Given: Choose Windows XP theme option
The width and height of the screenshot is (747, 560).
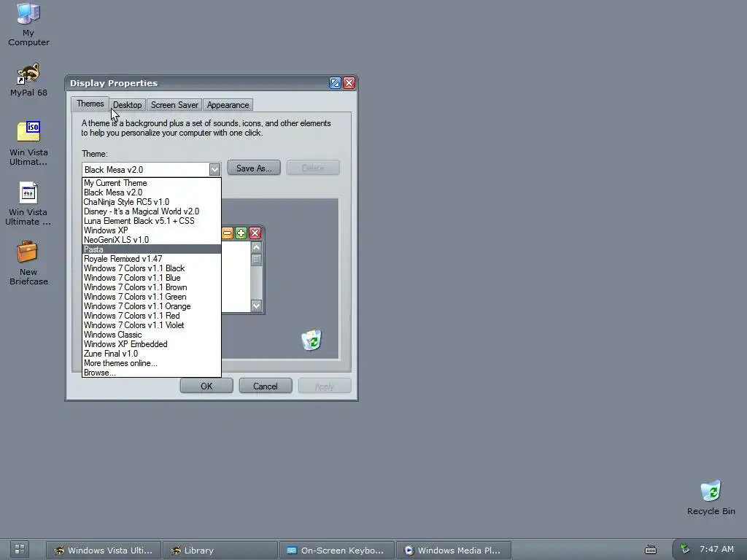Looking at the screenshot, I should point(152,230).
